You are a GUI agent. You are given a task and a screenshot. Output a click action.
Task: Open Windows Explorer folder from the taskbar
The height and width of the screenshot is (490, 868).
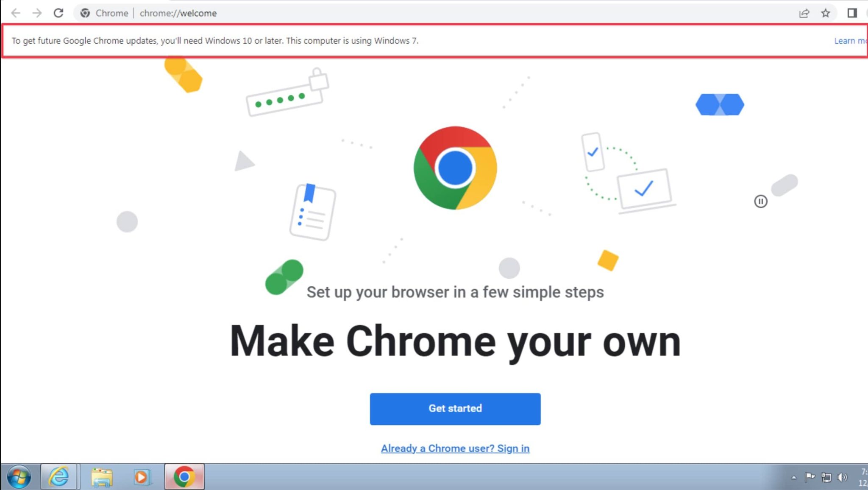point(102,477)
